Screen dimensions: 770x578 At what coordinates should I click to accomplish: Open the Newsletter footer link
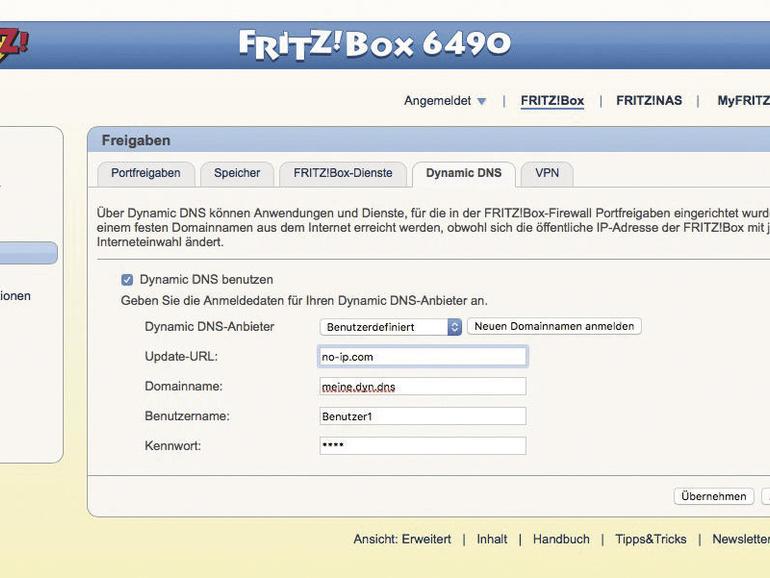pyautogui.click(x=741, y=539)
